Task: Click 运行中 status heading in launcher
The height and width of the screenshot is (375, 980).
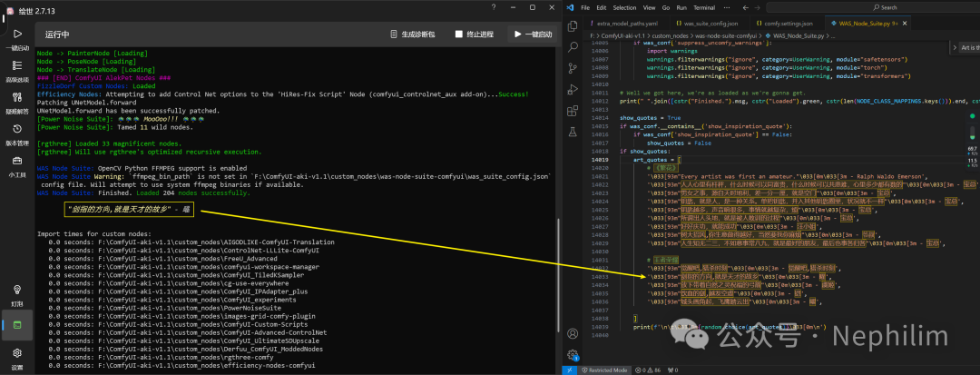Action: click(57, 35)
